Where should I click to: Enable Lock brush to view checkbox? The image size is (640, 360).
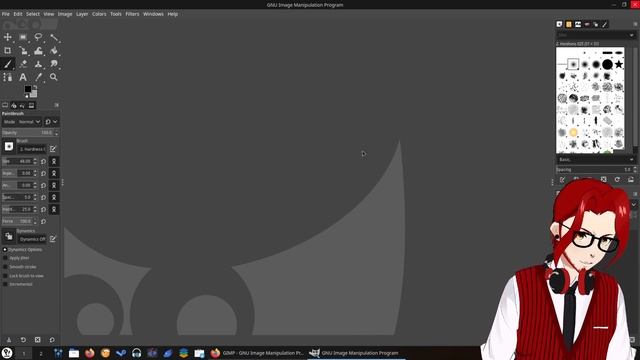(5, 276)
